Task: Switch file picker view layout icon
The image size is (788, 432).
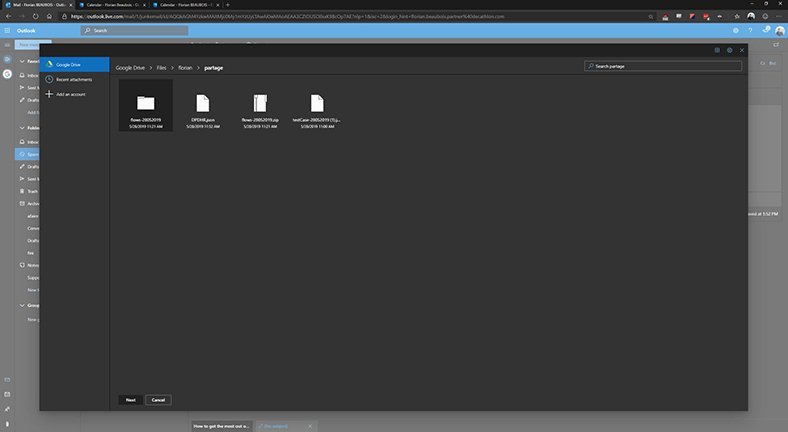Action: [x=717, y=50]
